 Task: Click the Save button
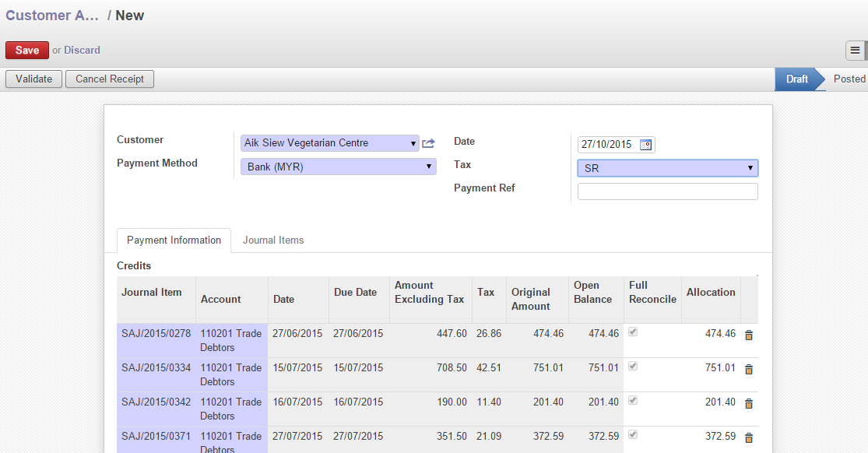point(26,49)
